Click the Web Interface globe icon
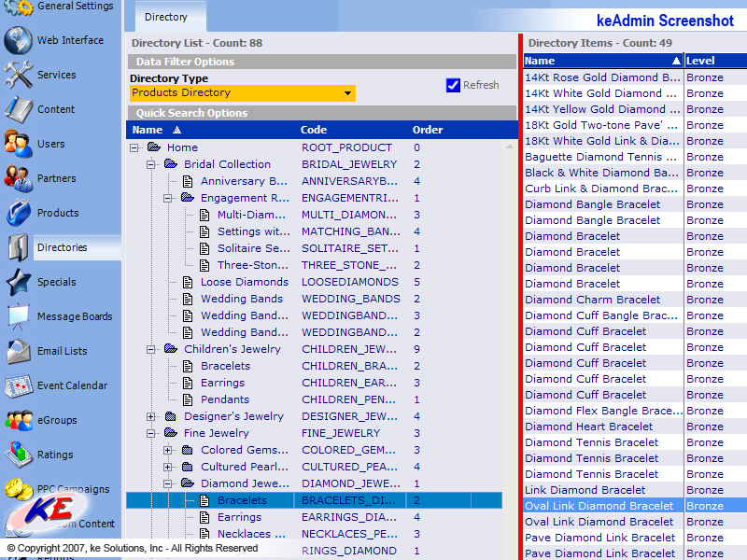 18,41
